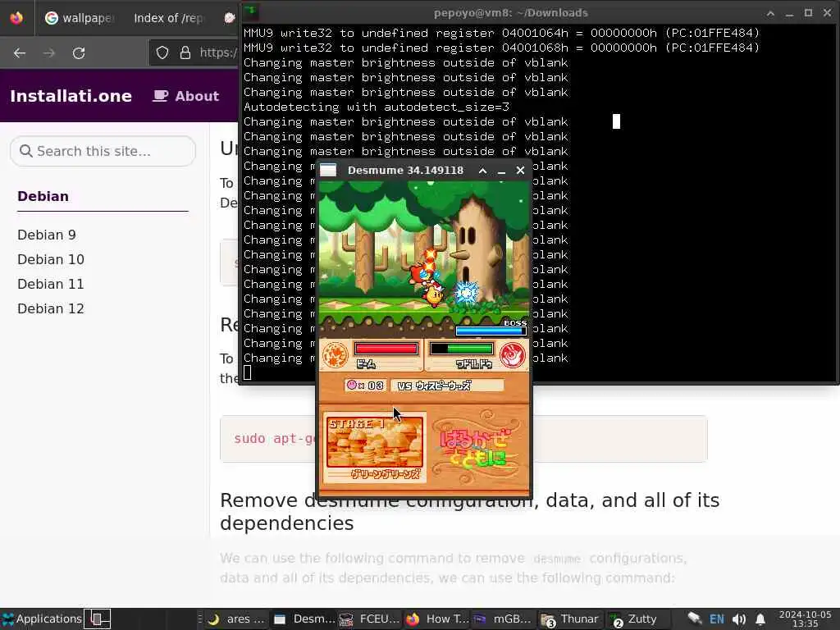Switch to the Desmume taskbar entry
840x630 pixels.
[x=304, y=619]
